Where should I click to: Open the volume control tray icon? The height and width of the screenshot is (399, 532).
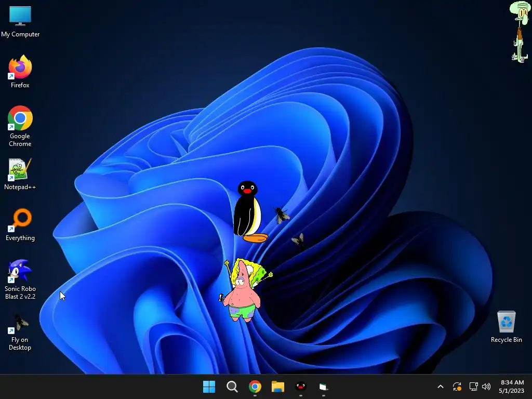click(486, 387)
